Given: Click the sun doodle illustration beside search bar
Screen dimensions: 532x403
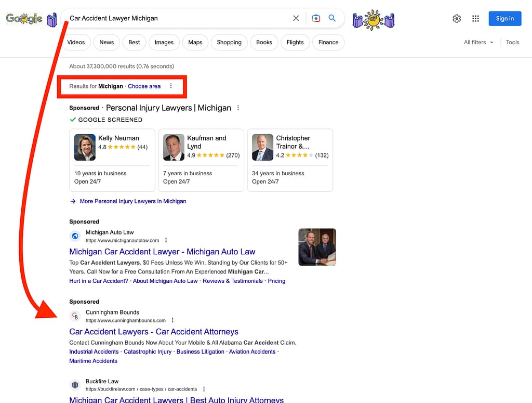Looking at the screenshot, I should (374, 20).
